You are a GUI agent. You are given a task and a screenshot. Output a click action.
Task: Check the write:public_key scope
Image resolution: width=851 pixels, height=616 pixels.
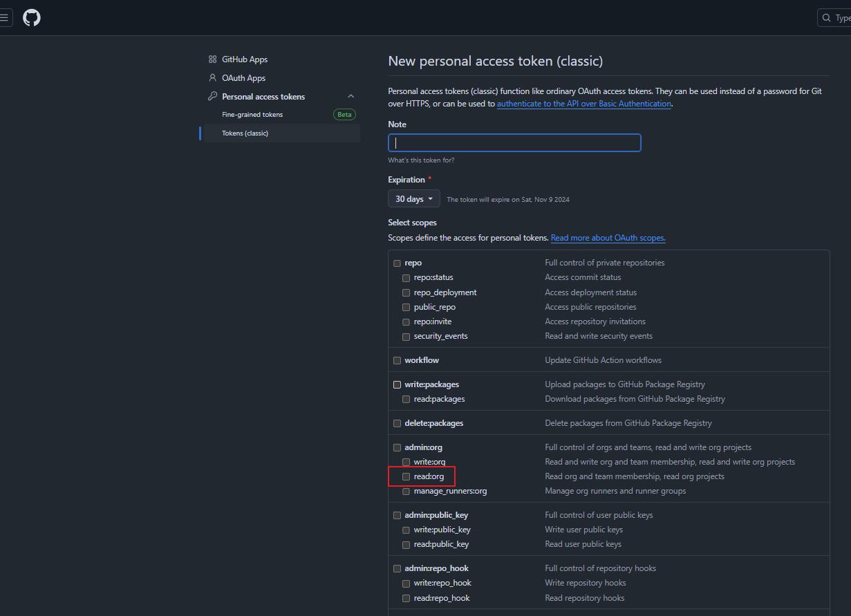tap(406, 530)
